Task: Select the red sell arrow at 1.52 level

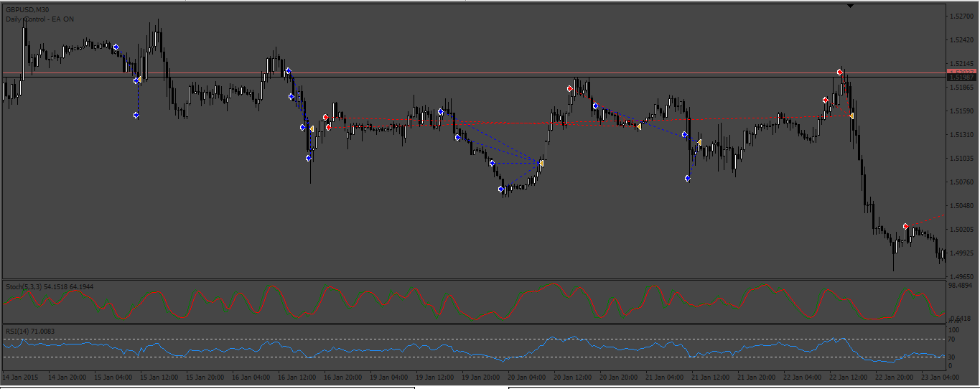Action: tap(839, 72)
